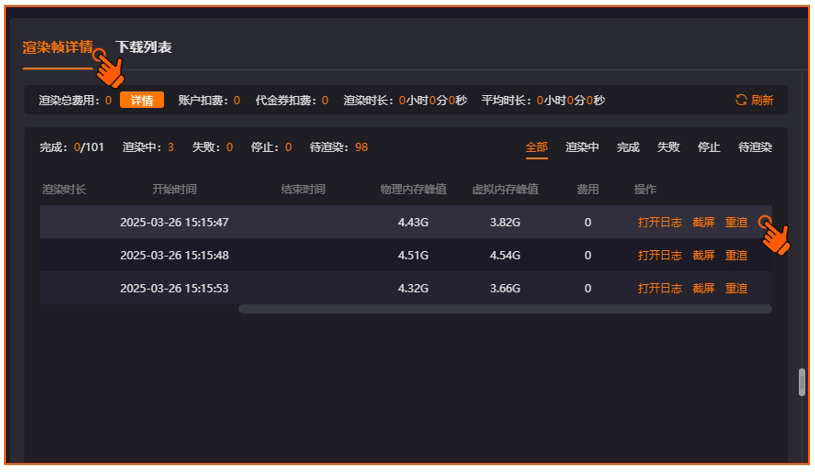Open log for the 15:15:48 frame
The width and height of the screenshot is (815, 473).
[x=660, y=255]
